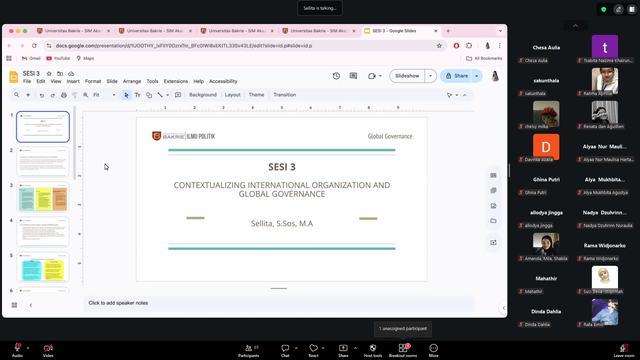Hide the menus with up chevron

(x=465, y=95)
